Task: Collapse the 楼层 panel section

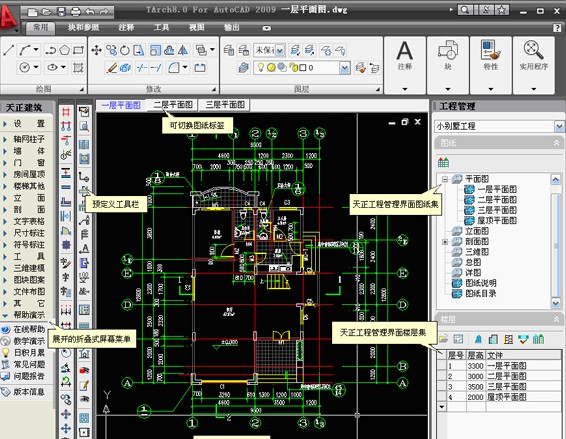Action: 556,319
